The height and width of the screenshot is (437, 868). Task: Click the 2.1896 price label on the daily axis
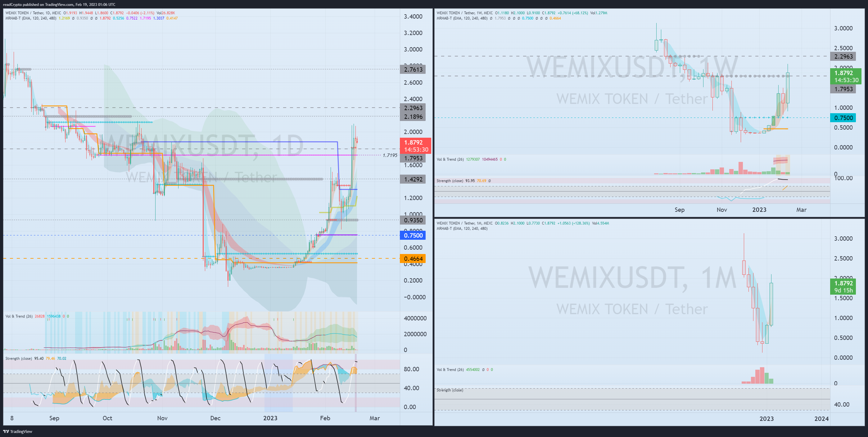(x=413, y=117)
